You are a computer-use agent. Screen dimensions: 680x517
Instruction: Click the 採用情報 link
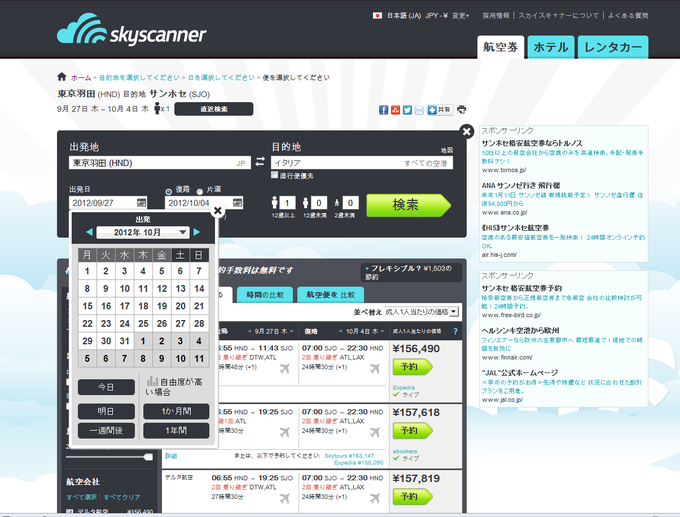(x=496, y=16)
